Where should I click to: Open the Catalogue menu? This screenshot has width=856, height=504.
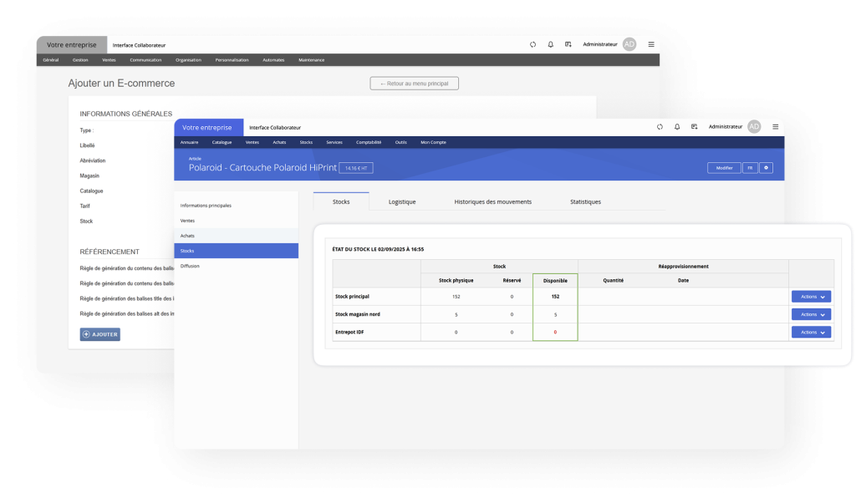tap(222, 142)
